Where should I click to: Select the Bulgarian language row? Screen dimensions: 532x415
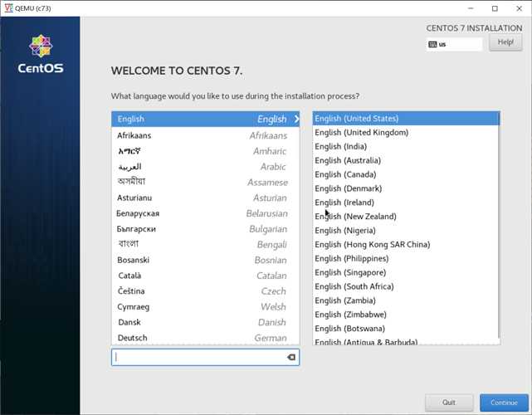click(x=205, y=229)
